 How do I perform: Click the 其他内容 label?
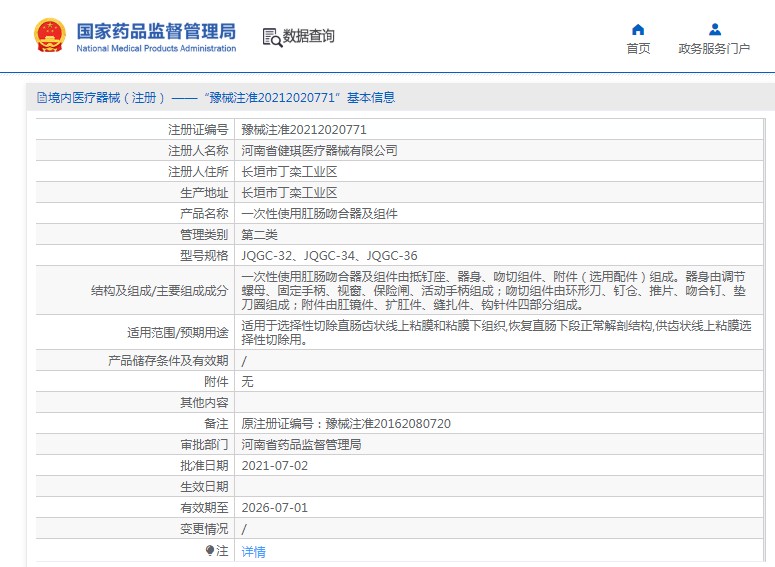(204, 402)
